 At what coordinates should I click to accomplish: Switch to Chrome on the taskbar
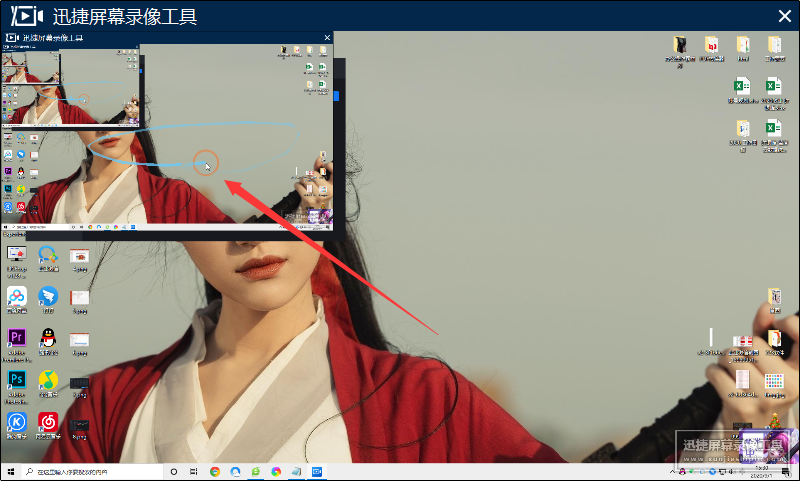(x=215, y=472)
